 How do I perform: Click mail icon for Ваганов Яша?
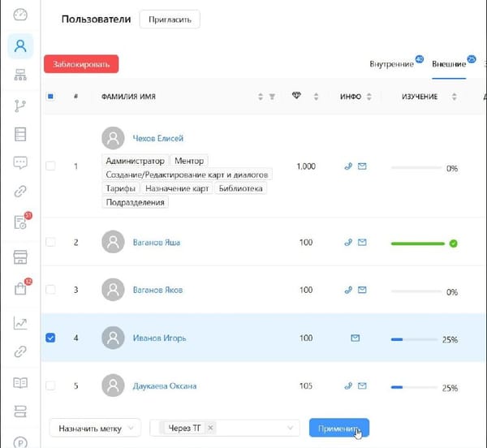pyautogui.click(x=362, y=242)
